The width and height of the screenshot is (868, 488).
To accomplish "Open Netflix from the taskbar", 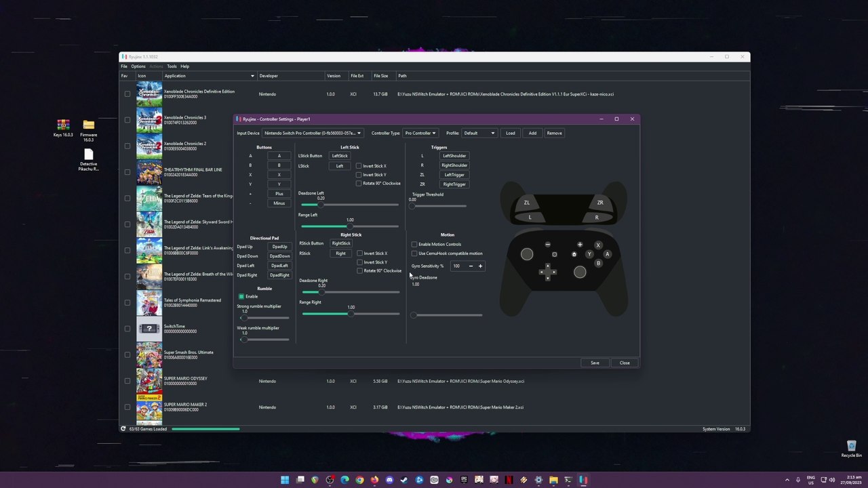I will point(509,480).
